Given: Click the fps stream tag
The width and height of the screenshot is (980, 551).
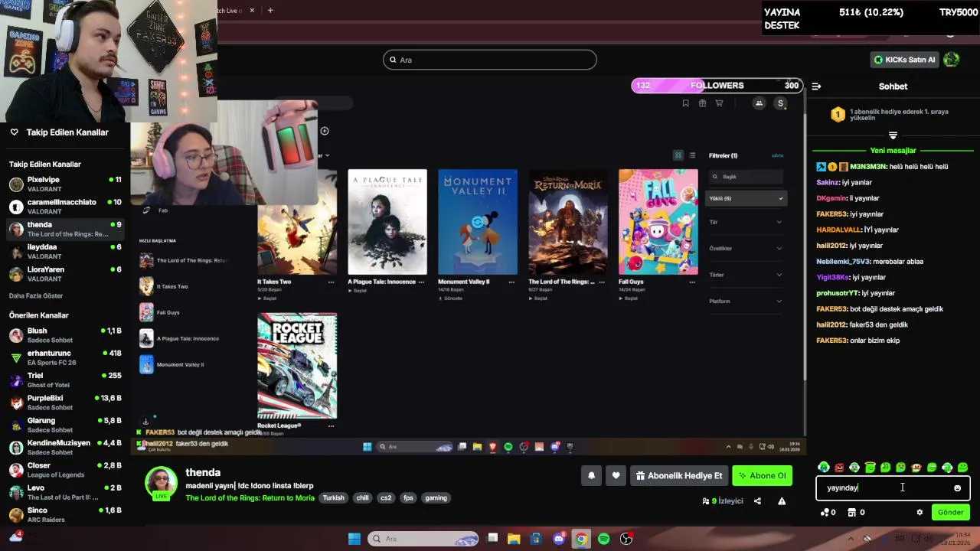Looking at the screenshot, I should pos(408,498).
